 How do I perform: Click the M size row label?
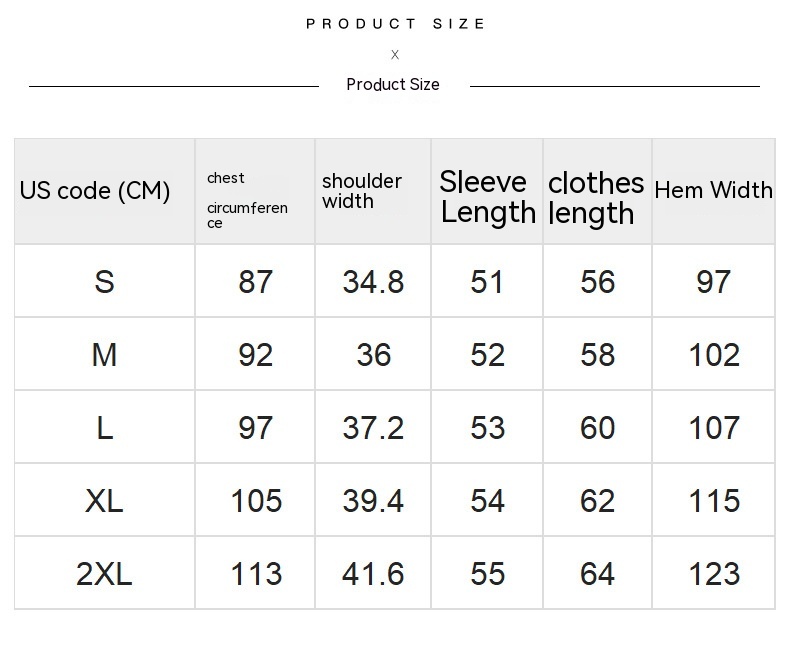tap(104, 355)
